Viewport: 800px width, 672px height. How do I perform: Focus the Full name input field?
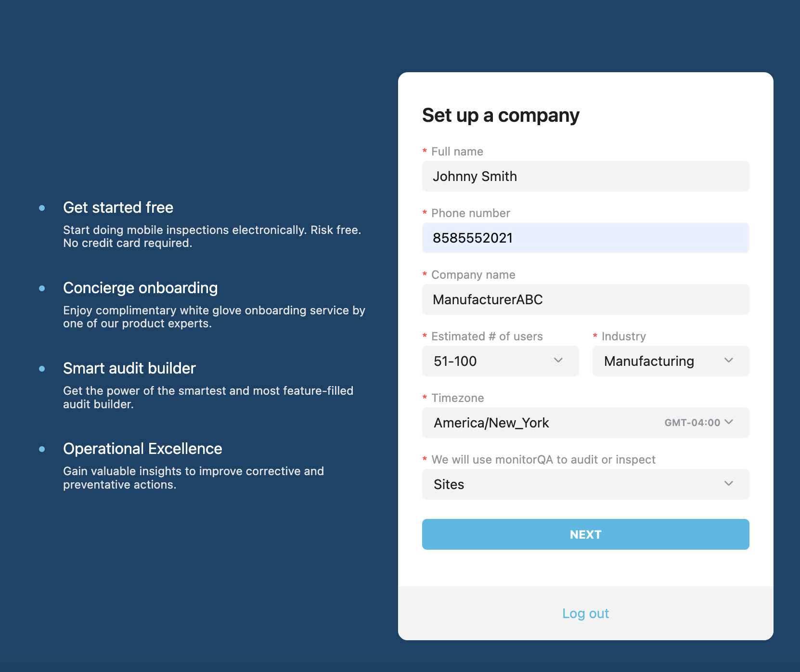click(586, 176)
